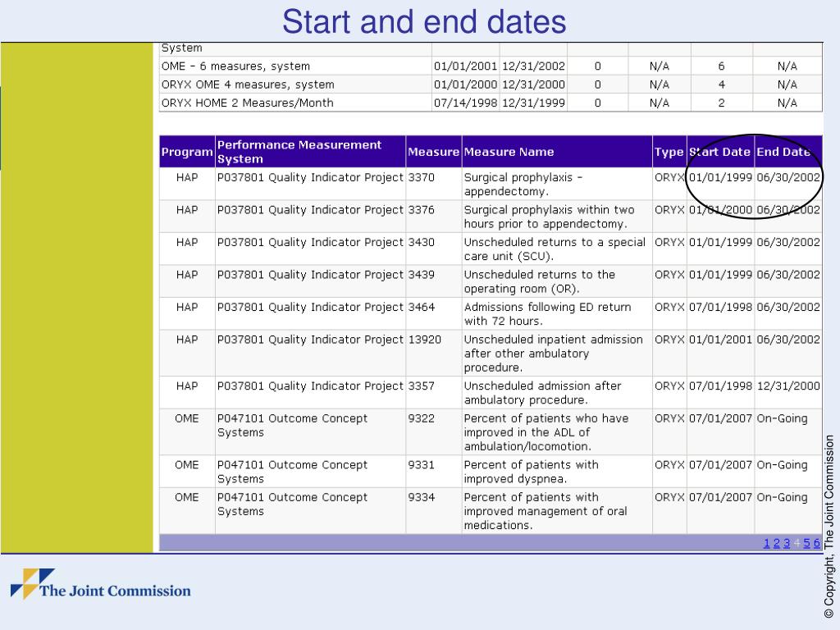This screenshot has width=840, height=630.
Task: Click 'On-Going' end date for measure 9331
Action: pyautogui.click(x=782, y=465)
